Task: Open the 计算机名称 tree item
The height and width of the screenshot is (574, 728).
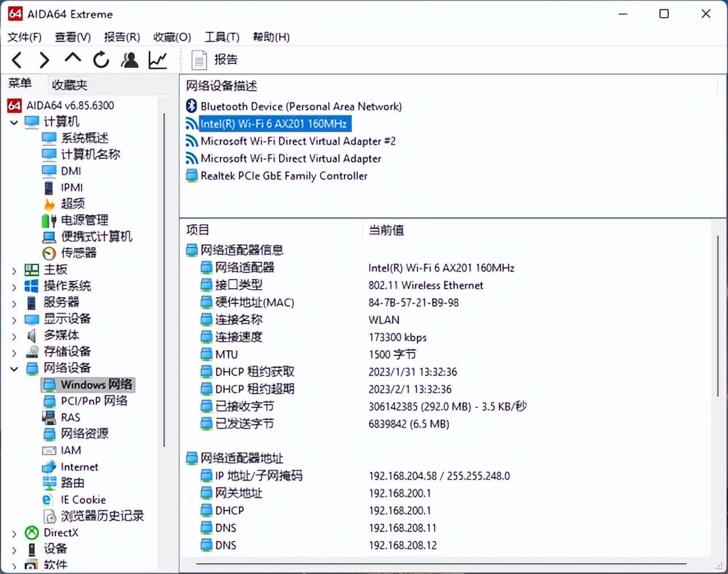Action: pos(81,154)
